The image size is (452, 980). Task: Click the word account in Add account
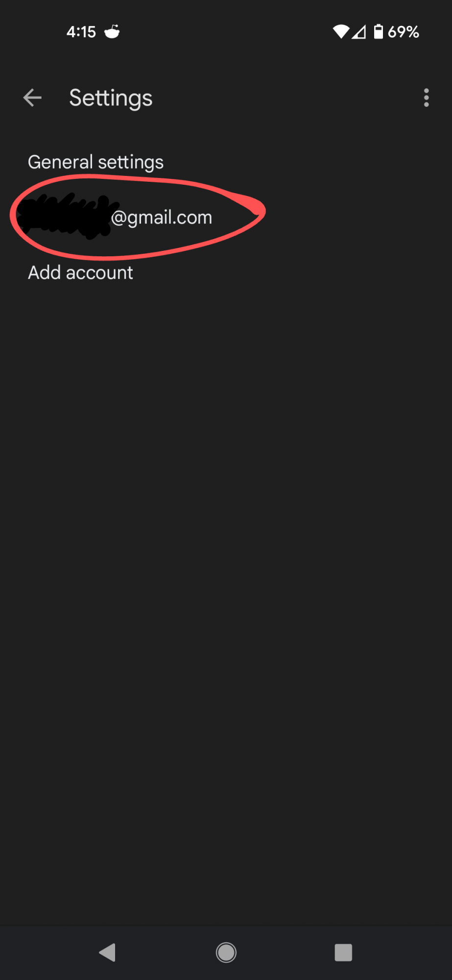99,273
